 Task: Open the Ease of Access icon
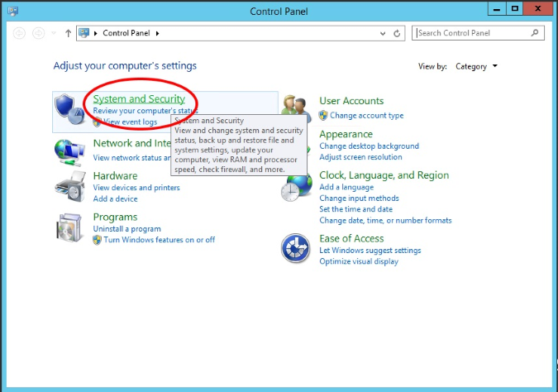[x=295, y=248]
